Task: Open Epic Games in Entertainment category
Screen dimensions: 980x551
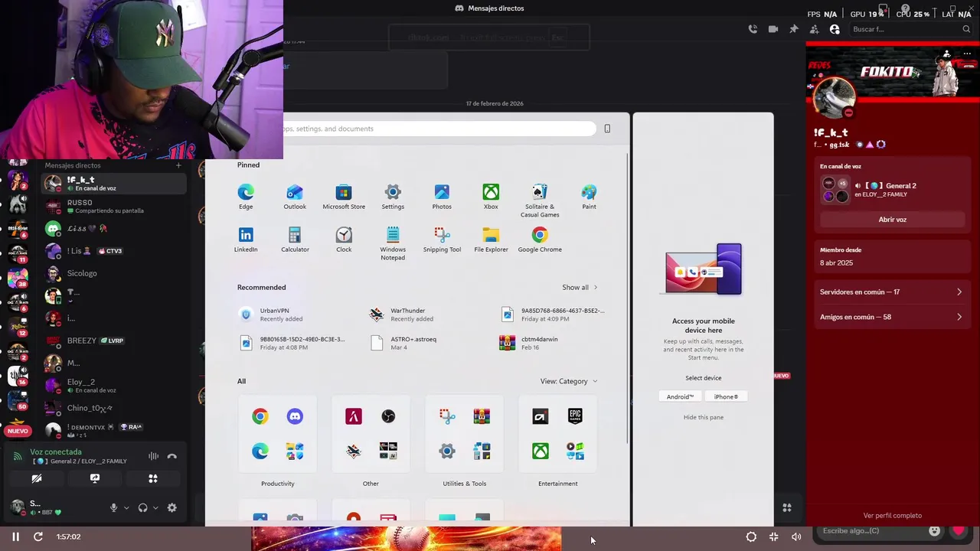Action: (x=575, y=416)
